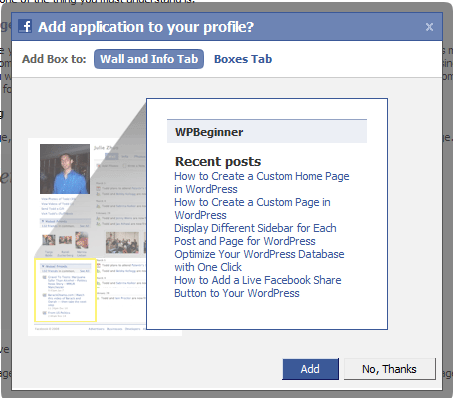The height and width of the screenshot is (398, 453).
Task: Click the No, Thanks button
Action: [389, 369]
